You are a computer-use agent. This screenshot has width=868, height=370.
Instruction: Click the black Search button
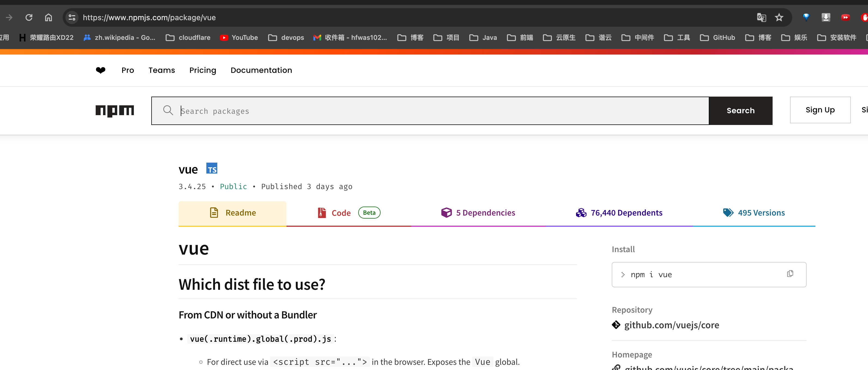740,111
